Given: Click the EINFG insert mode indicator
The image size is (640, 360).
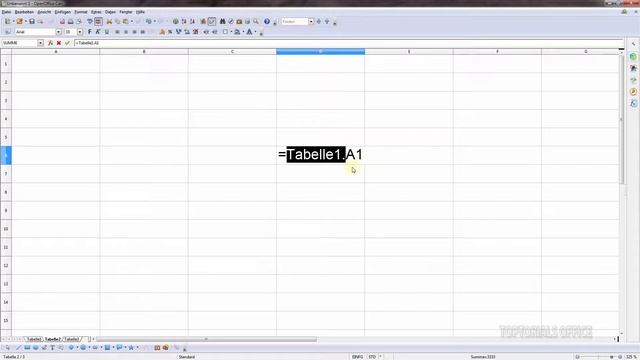Looking at the screenshot, I should pyautogui.click(x=358, y=357).
